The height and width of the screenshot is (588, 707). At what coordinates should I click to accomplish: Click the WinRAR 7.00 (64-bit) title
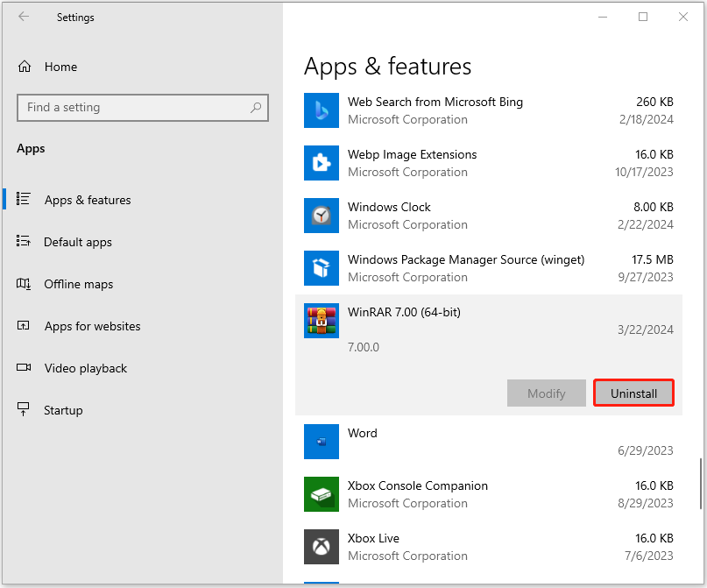[404, 312]
